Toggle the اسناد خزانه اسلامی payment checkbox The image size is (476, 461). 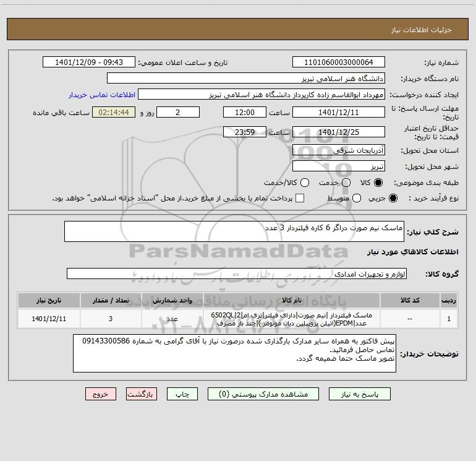300,198
